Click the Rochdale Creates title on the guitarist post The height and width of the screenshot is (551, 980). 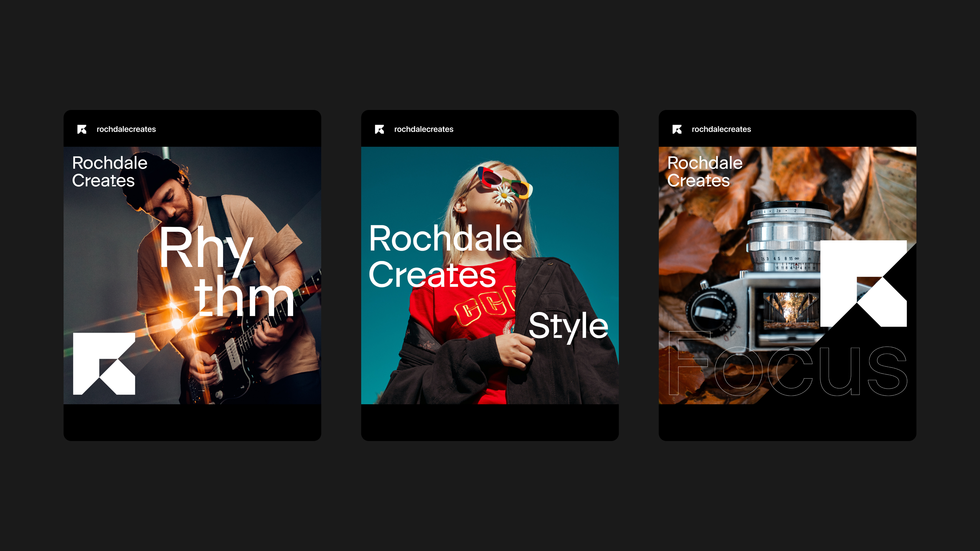(109, 171)
